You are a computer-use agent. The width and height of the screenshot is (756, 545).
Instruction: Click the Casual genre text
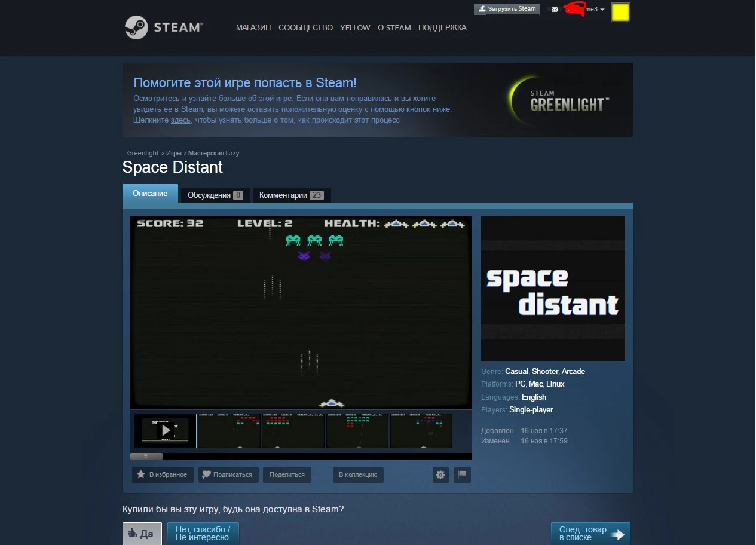tap(516, 372)
